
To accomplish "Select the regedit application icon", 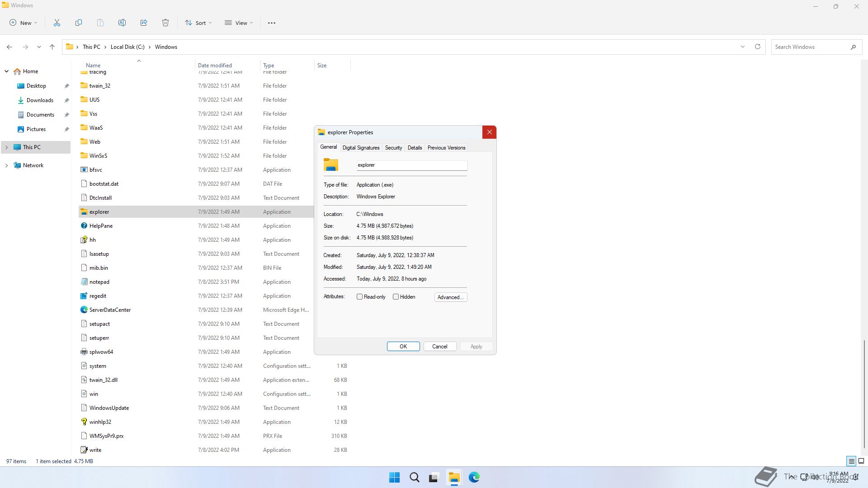I will pos(84,296).
